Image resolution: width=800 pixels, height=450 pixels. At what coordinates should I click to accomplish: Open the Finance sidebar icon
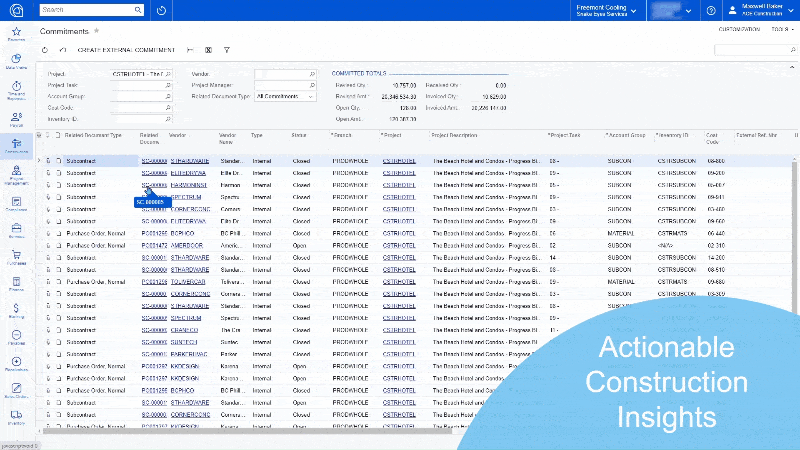[x=16, y=284]
